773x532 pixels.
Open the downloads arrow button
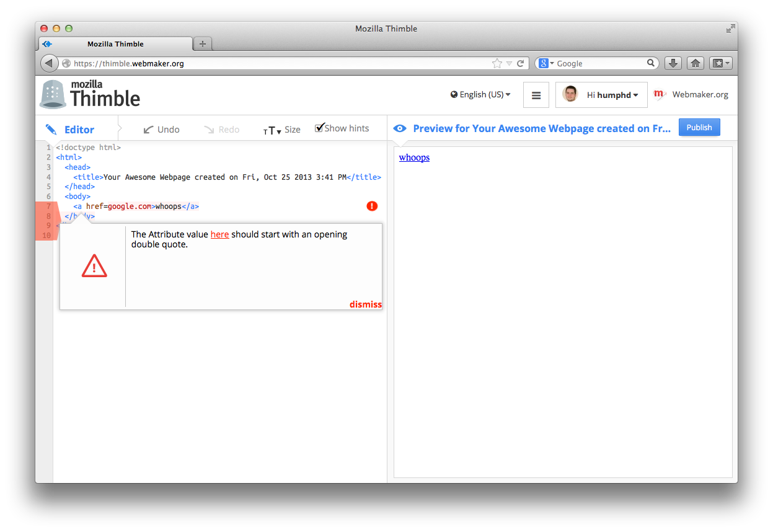click(x=673, y=63)
